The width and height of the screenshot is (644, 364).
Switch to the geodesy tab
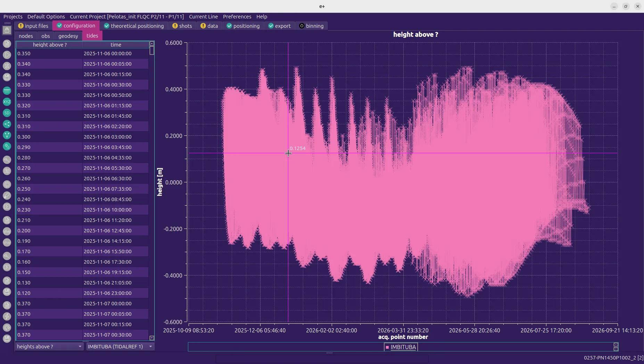coord(68,36)
